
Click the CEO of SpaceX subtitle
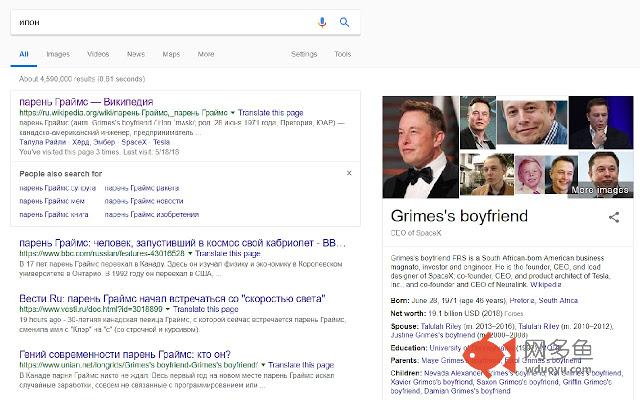point(416,233)
